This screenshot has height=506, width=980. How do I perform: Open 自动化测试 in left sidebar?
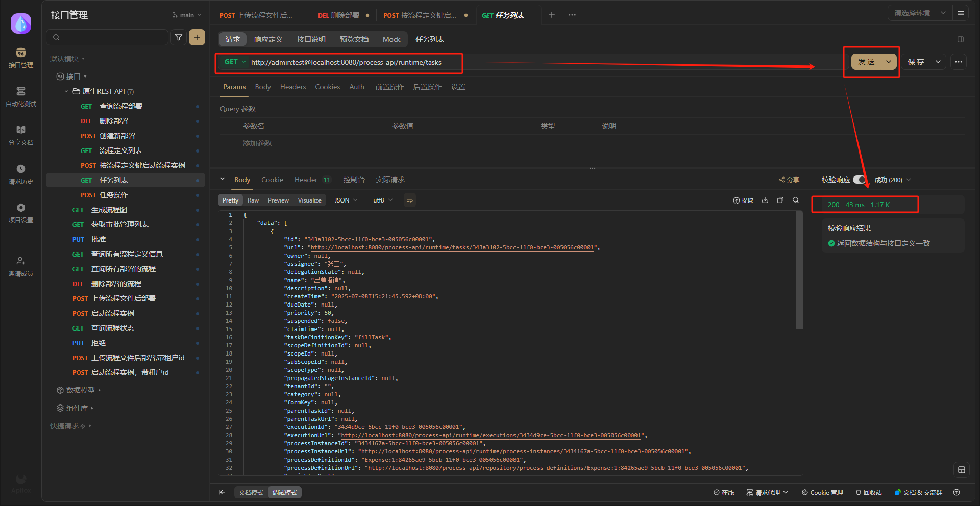coord(21,96)
